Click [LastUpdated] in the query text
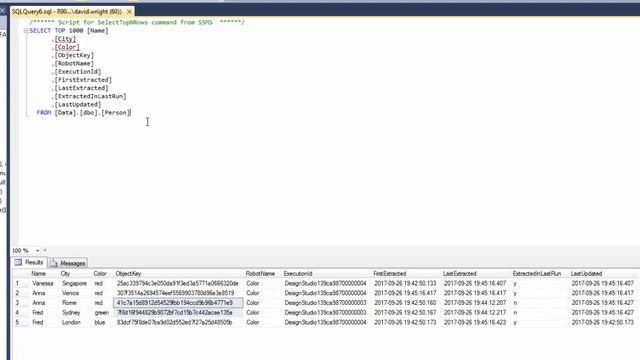This screenshot has height=360, width=640. click(x=78, y=104)
